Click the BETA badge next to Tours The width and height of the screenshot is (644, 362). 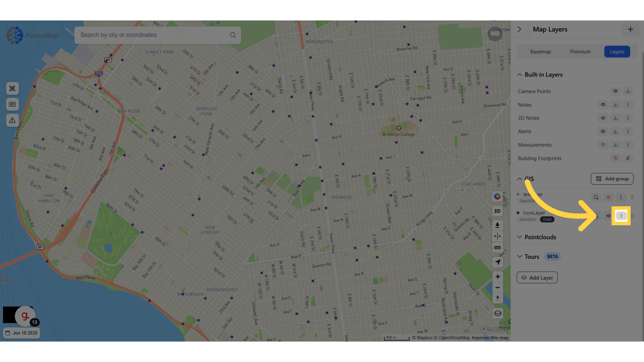pyautogui.click(x=552, y=256)
